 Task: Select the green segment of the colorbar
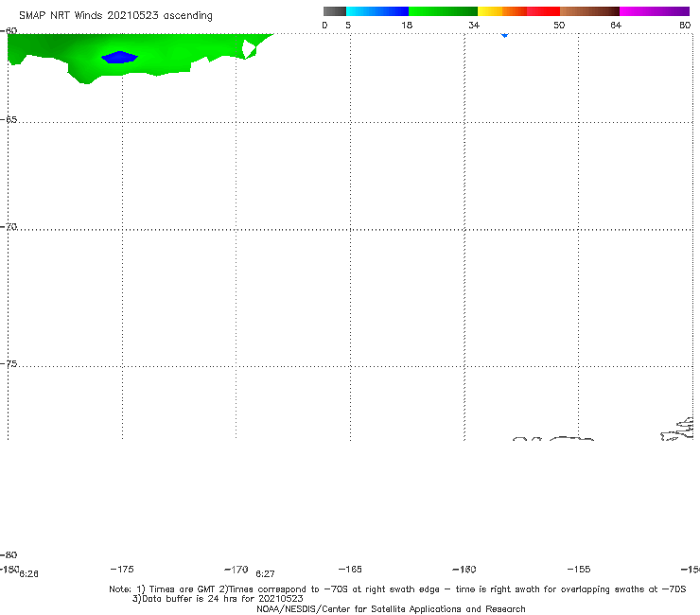(443, 11)
